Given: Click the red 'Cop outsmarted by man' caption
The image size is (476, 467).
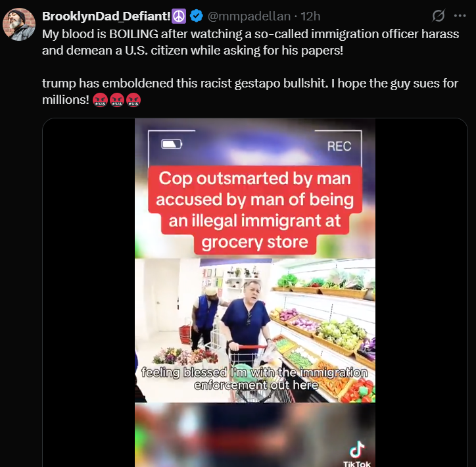Looking at the screenshot, I should pos(255,210).
